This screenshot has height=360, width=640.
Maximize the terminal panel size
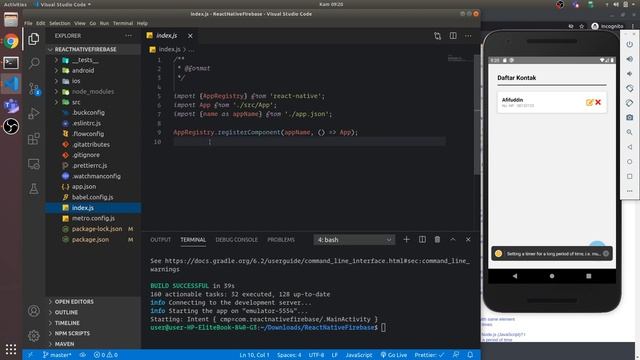click(x=453, y=240)
